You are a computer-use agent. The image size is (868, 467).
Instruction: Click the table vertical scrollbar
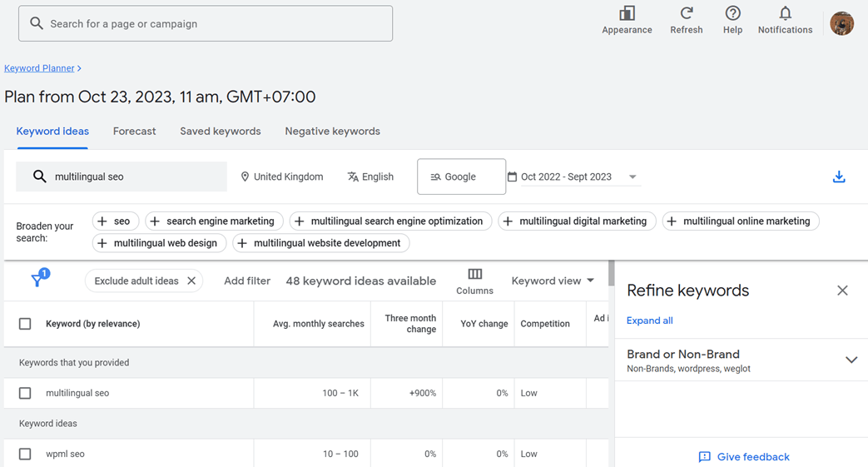pos(611,273)
